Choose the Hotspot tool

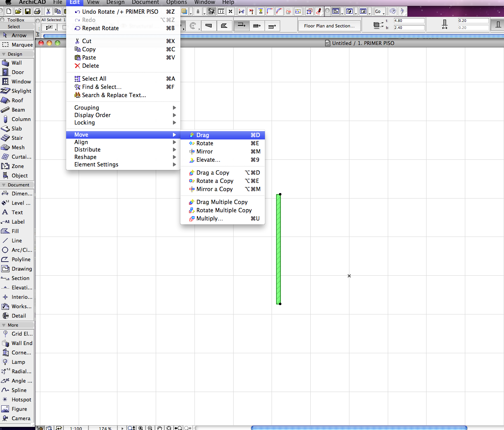click(x=17, y=399)
